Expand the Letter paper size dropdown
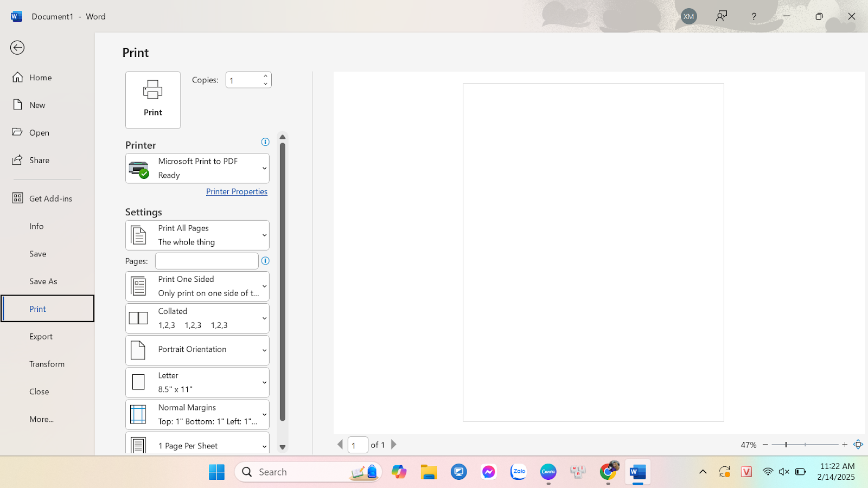 pos(197,382)
